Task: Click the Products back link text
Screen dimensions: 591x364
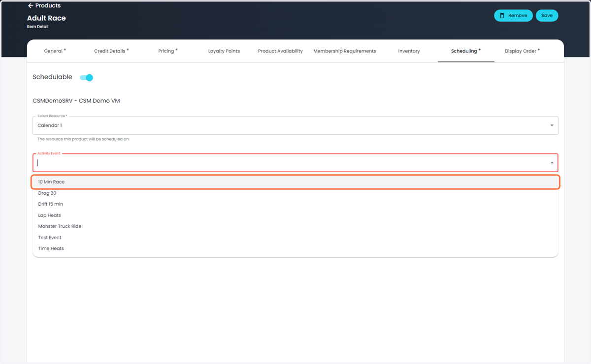Action: [48, 6]
